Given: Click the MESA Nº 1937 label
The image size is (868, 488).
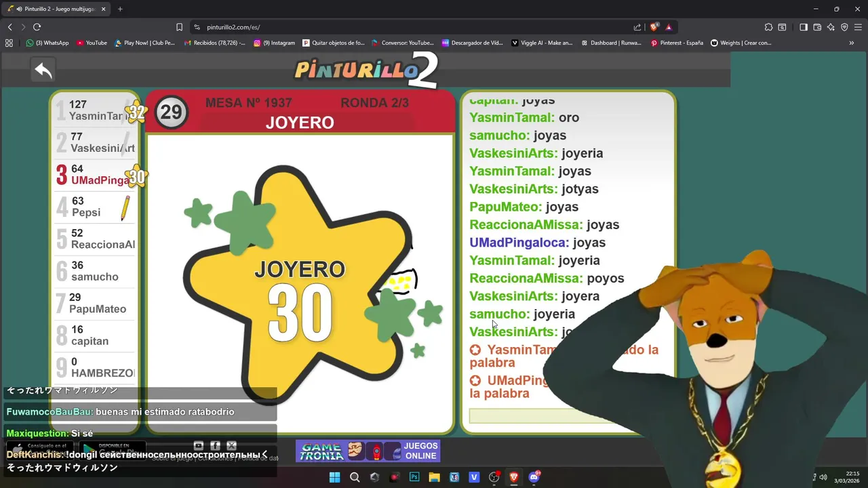Looking at the screenshot, I should [248, 103].
